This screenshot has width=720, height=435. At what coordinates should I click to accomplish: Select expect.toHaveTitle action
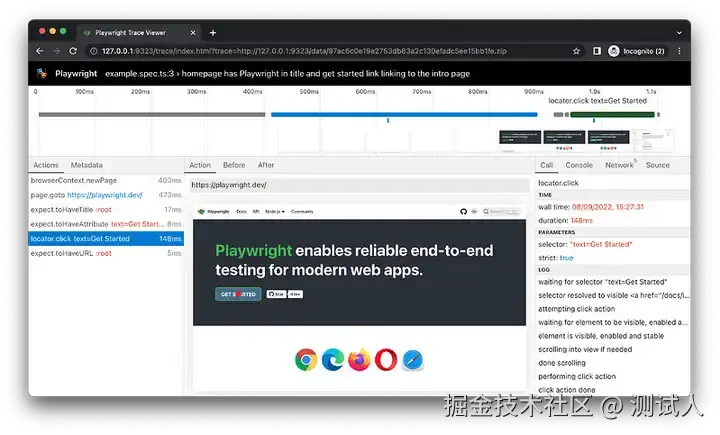click(x=106, y=209)
